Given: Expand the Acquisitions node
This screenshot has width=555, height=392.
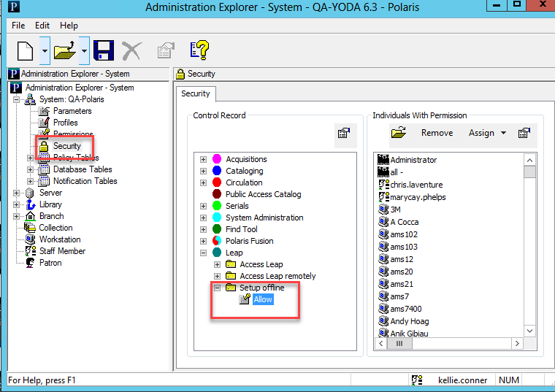Looking at the screenshot, I should coord(203,160).
